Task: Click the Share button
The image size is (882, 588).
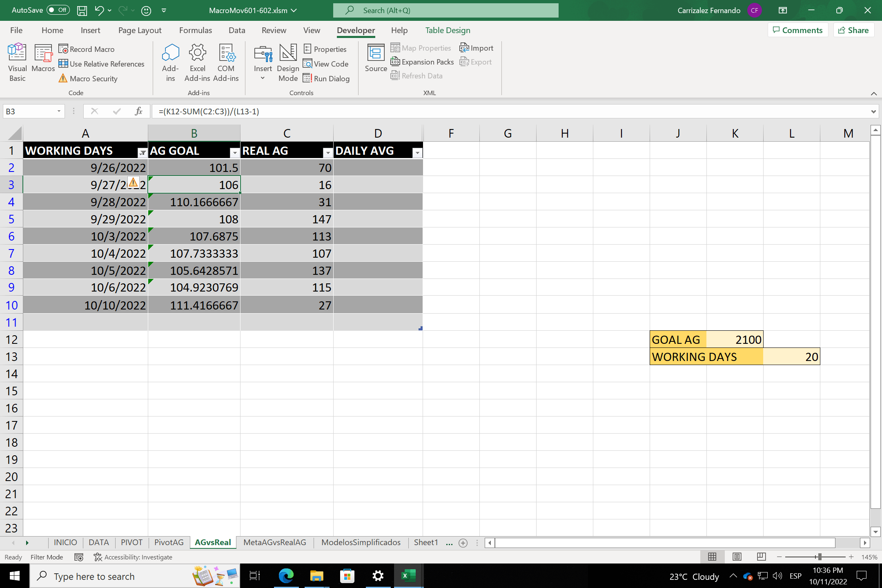Action: (853, 30)
